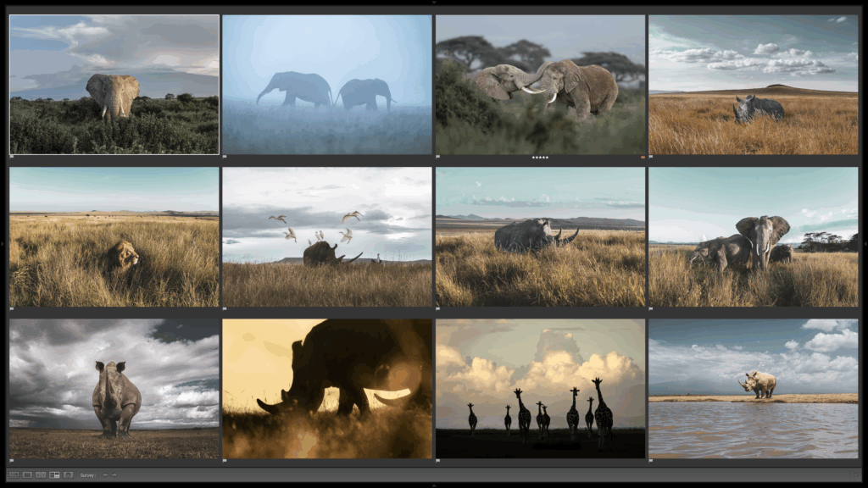Select next photo arrow next to Survey
This screenshot has height=488, width=868.
[x=114, y=475]
